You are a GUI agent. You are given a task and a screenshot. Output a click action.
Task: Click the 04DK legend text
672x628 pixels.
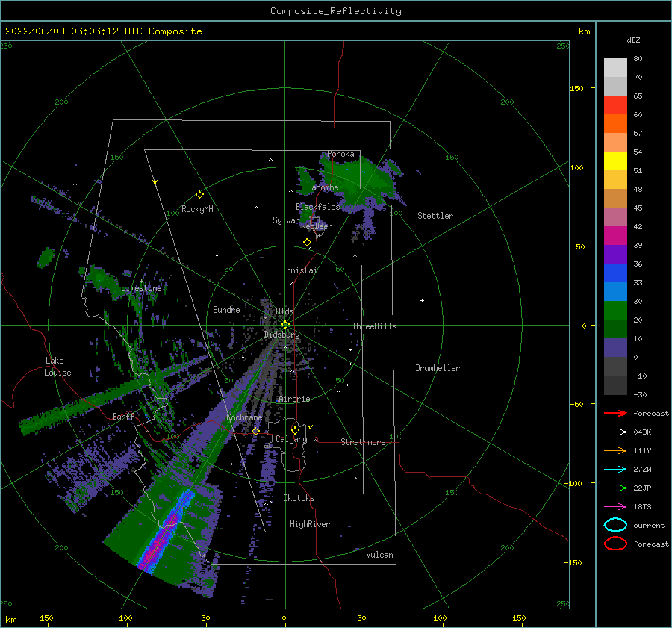pos(642,432)
